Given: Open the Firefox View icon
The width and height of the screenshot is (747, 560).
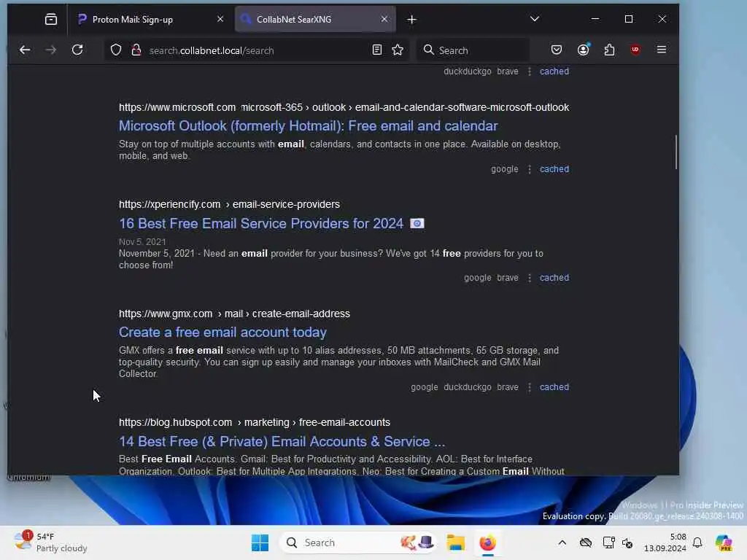Looking at the screenshot, I should click(x=51, y=19).
